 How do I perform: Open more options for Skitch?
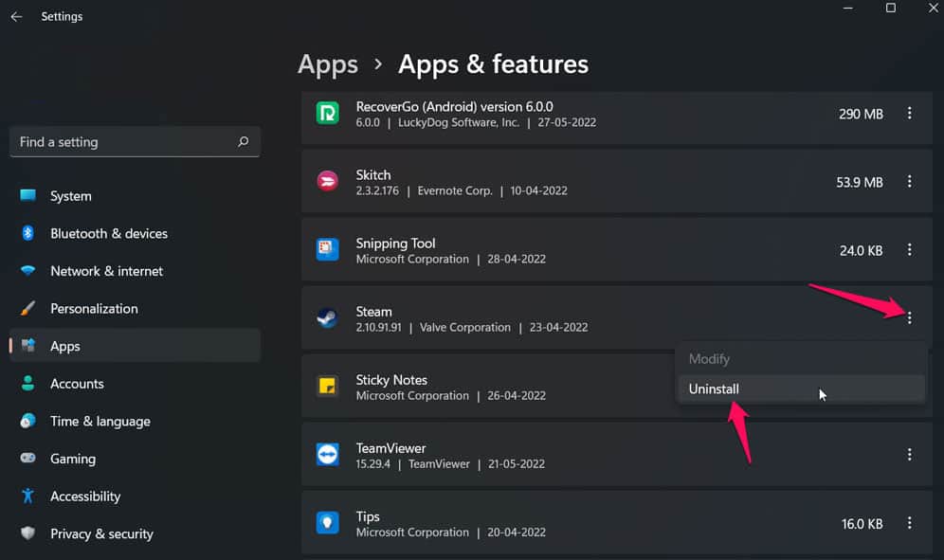click(x=909, y=182)
